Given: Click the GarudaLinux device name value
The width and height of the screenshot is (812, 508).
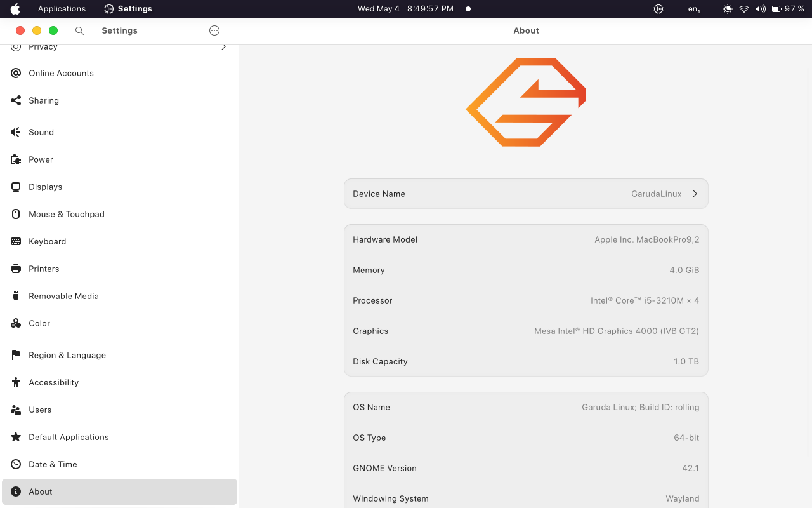Looking at the screenshot, I should click(657, 194).
